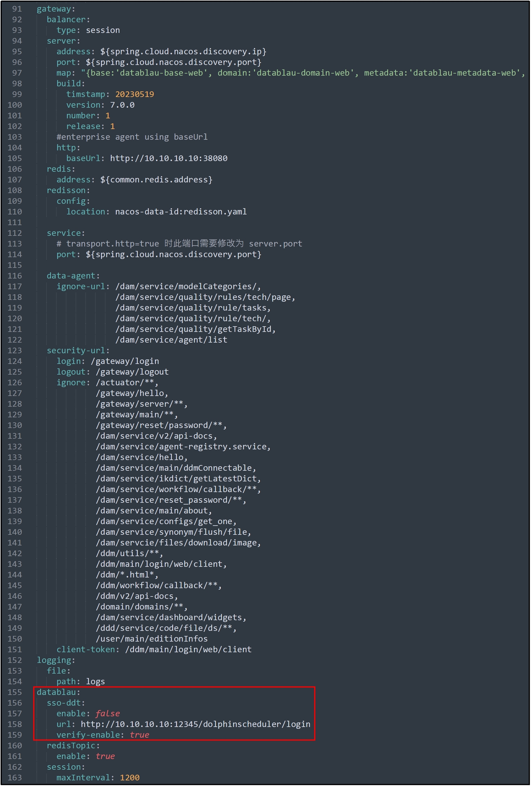Screen dimensions: 532x786
Task: Click the false value of sso-ddt enable
Action: click(108, 714)
